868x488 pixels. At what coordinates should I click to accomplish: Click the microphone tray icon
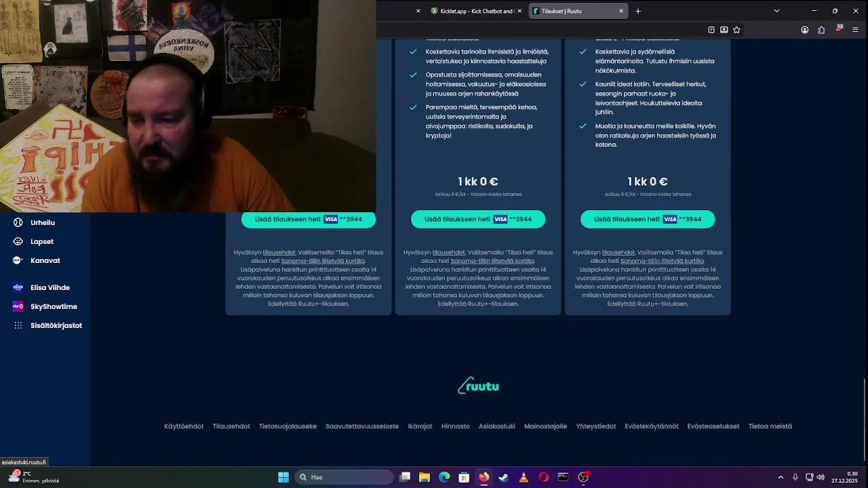(795, 477)
